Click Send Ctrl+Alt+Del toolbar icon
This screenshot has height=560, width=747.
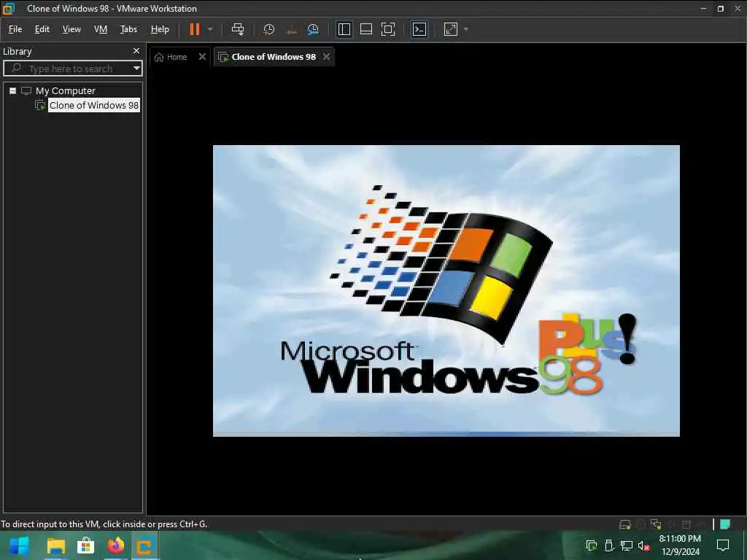point(237,29)
